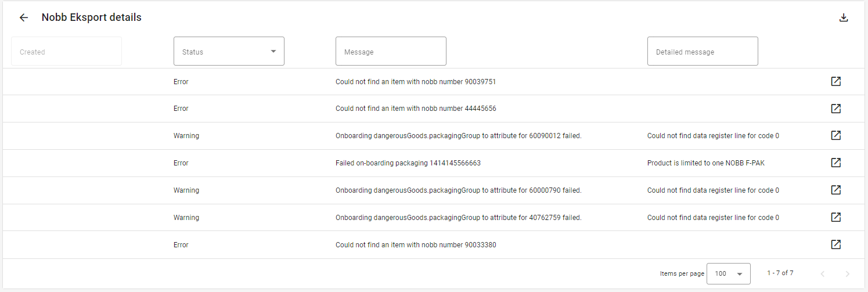Open details for failed packaging 1414145566663
Image resolution: width=868 pixels, height=292 pixels.
[836, 163]
